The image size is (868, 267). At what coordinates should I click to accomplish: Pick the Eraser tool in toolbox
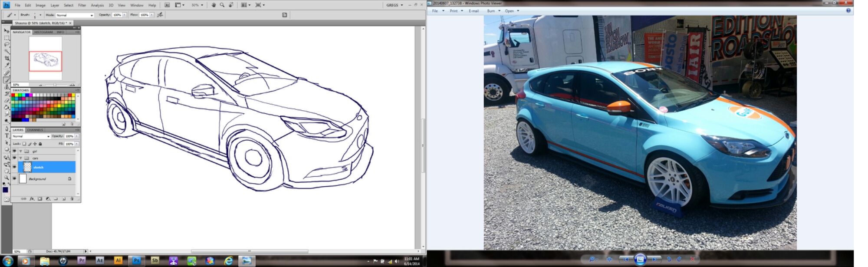[7, 100]
